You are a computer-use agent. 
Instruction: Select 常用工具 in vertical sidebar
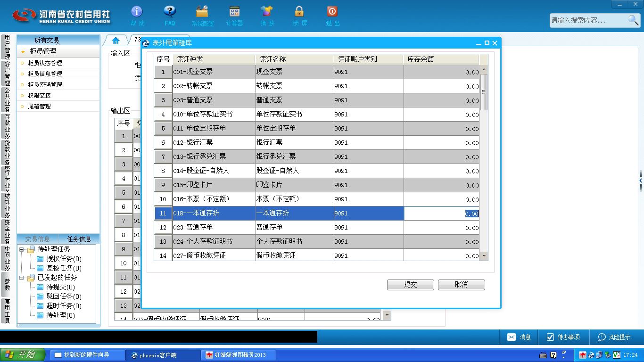tap(7, 311)
